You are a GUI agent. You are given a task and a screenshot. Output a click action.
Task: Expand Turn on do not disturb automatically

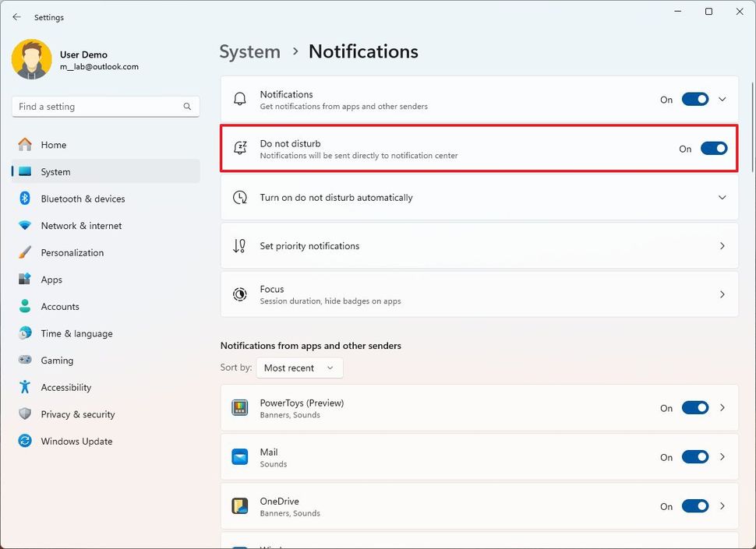(722, 197)
